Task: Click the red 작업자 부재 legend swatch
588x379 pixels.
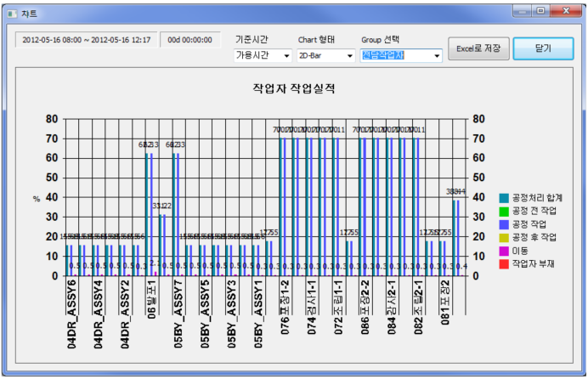Action: tap(504, 264)
